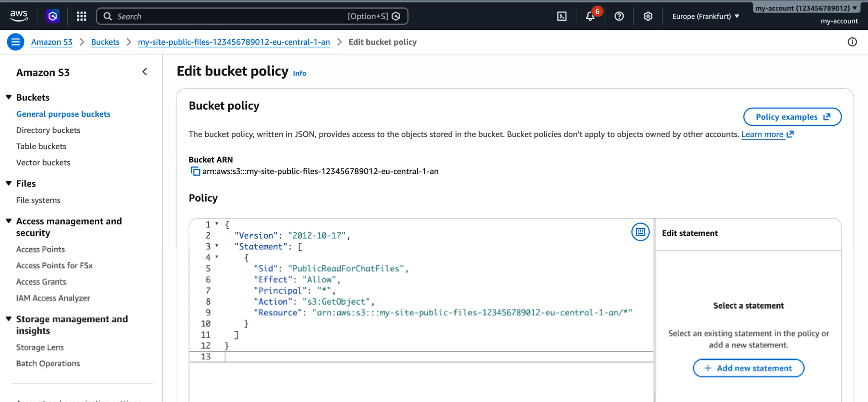868x402 pixels.
Task: Click the Policy examples button
Action: [792, 117]
